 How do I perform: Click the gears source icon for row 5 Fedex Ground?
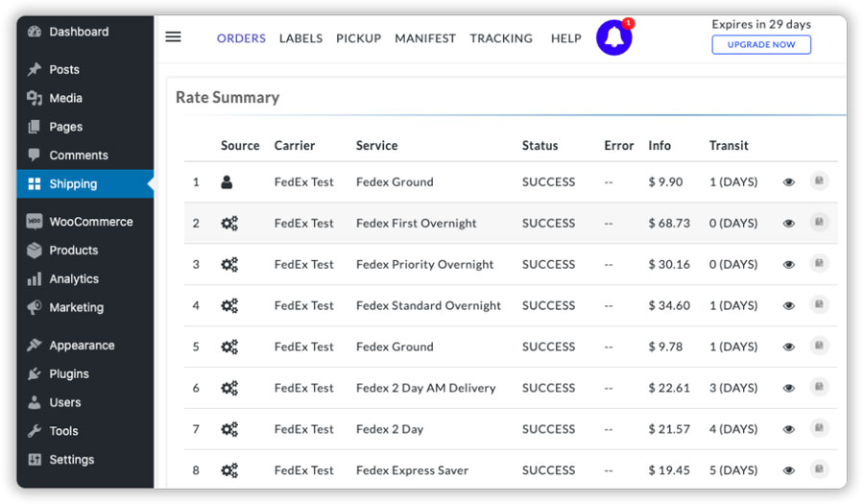coord(229,347)
